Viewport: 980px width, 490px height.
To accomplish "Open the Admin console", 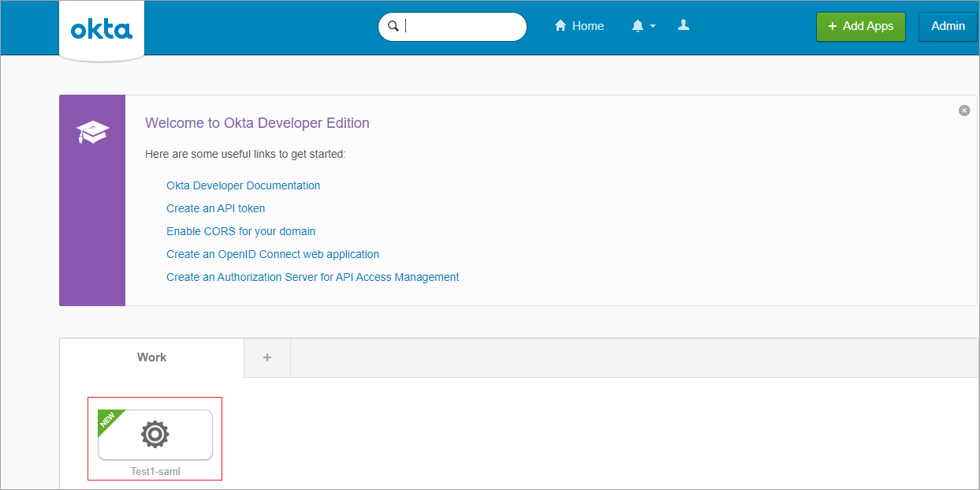I will [x=948, y=26].
